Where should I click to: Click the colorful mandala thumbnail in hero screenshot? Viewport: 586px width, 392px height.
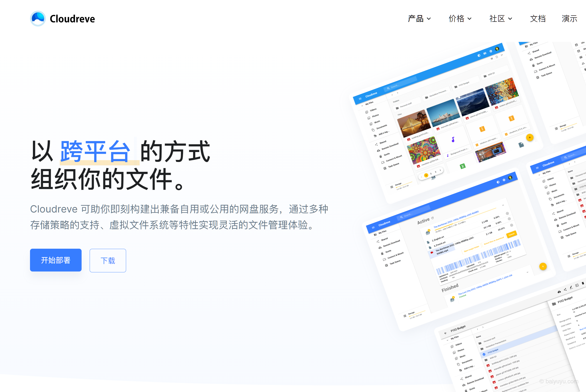click(x=424, y=151)
